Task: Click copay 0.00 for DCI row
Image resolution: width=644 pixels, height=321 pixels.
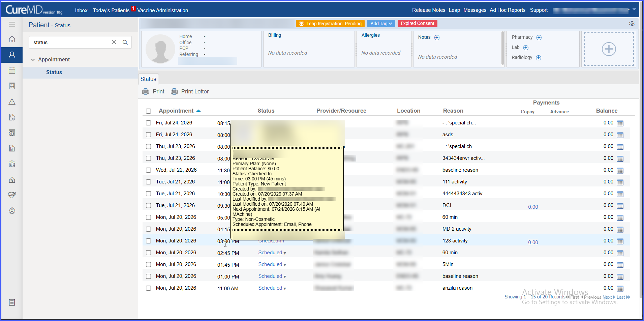Action: pyautogui.click(x=533, y=207)
